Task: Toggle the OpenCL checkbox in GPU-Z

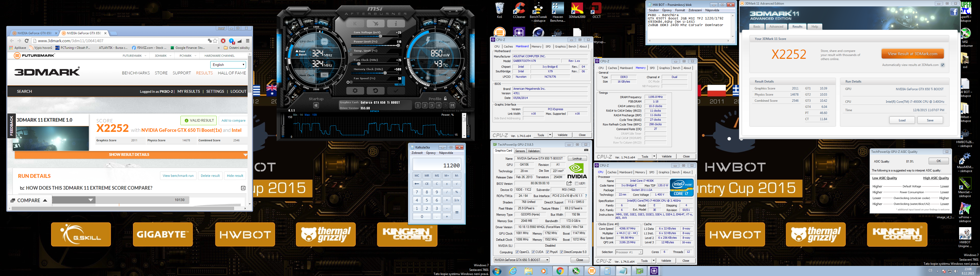Action: coord(517,252)
